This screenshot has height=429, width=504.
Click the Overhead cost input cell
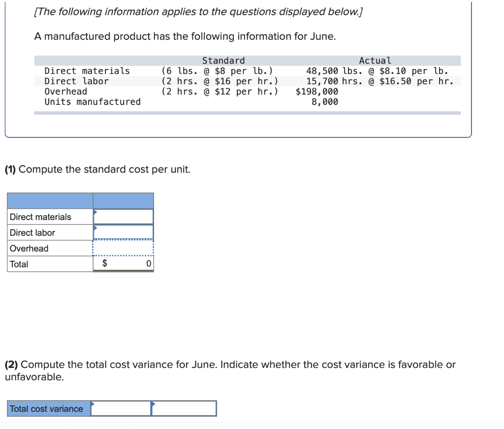(124, 248)
